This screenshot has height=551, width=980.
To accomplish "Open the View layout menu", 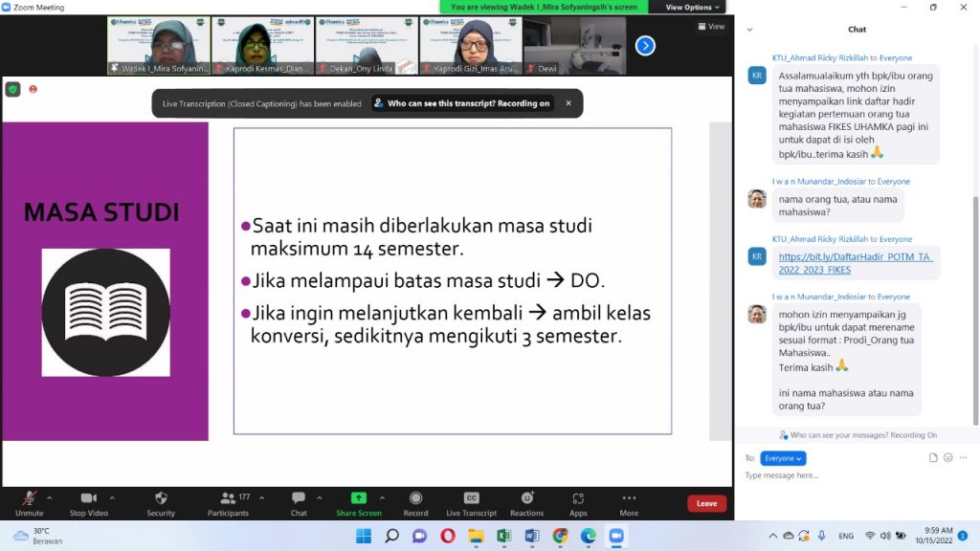I will [x=710, y=27].
